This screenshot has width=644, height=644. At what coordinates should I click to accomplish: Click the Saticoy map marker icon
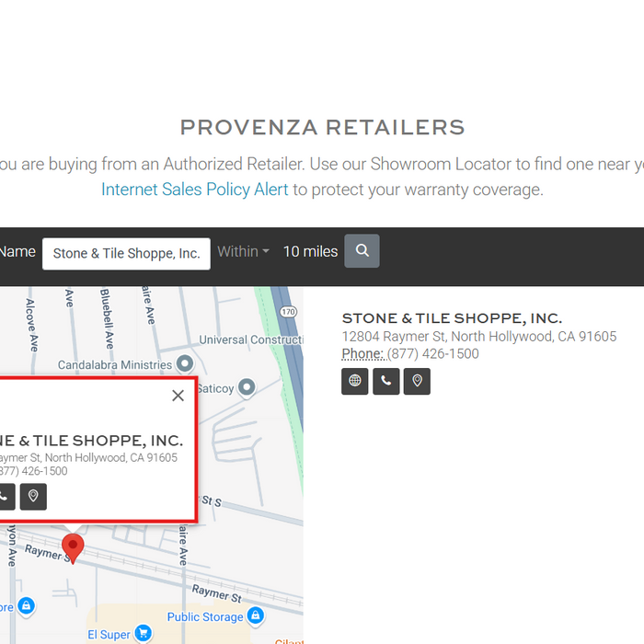coord(247,388)
